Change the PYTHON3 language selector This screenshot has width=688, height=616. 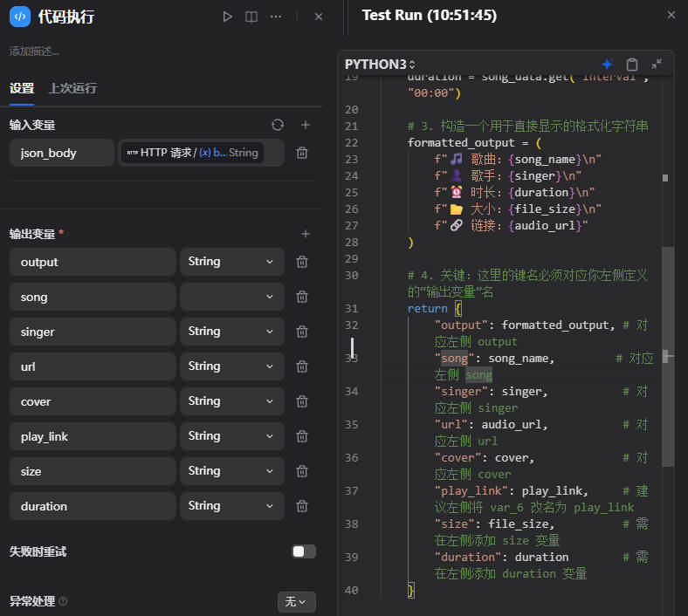click(380, 65)
